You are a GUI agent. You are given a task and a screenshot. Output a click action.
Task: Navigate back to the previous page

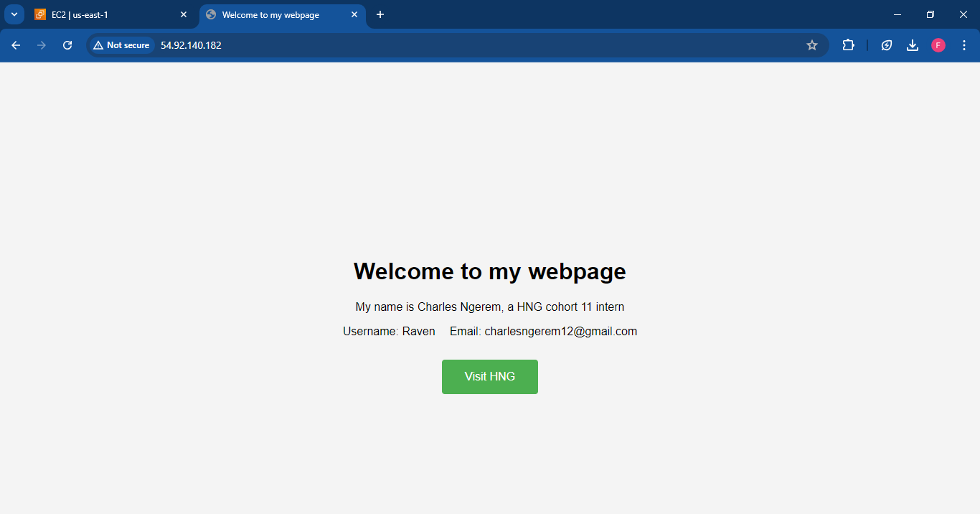[x=15, y=45]
